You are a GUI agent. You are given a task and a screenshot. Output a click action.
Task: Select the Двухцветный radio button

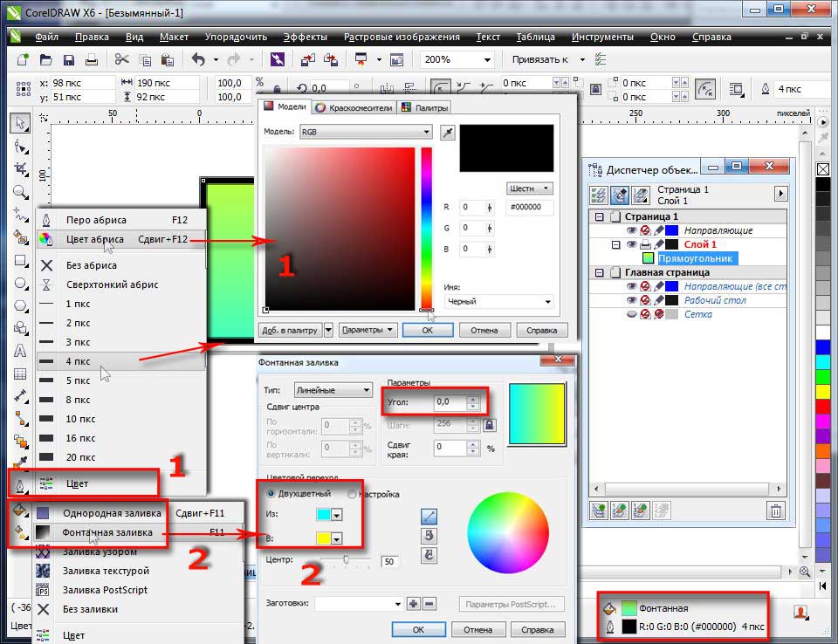[x=271, y=494]
